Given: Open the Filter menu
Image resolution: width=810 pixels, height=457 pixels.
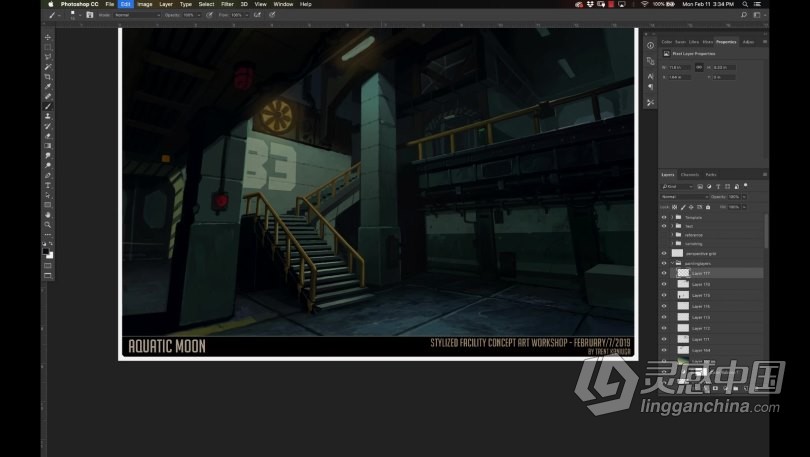Looking at the screenshot, I should click(227, 4).
